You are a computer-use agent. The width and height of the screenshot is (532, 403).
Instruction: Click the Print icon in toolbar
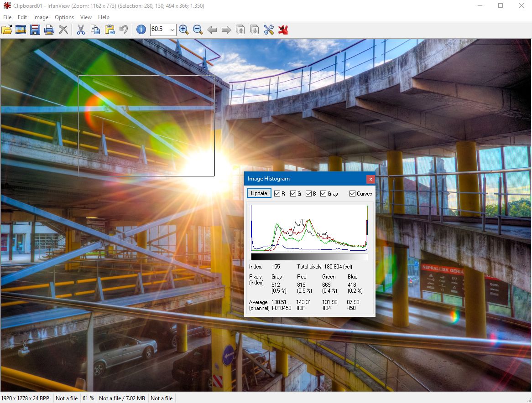click(49, 30)
